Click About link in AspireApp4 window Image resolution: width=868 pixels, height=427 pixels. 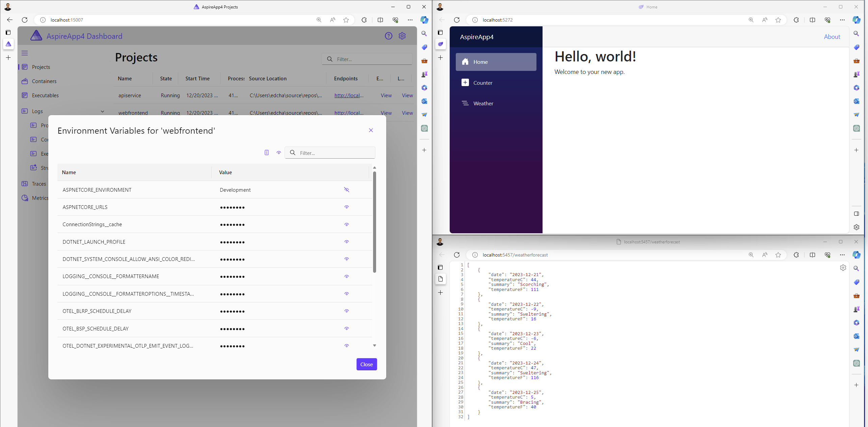[x=832, y=36]
